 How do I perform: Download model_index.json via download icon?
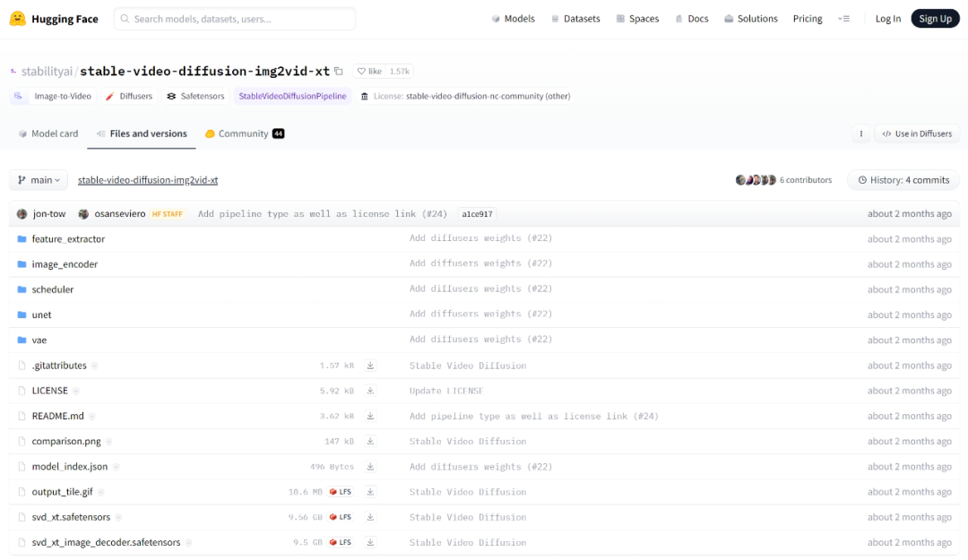point(370,467)
